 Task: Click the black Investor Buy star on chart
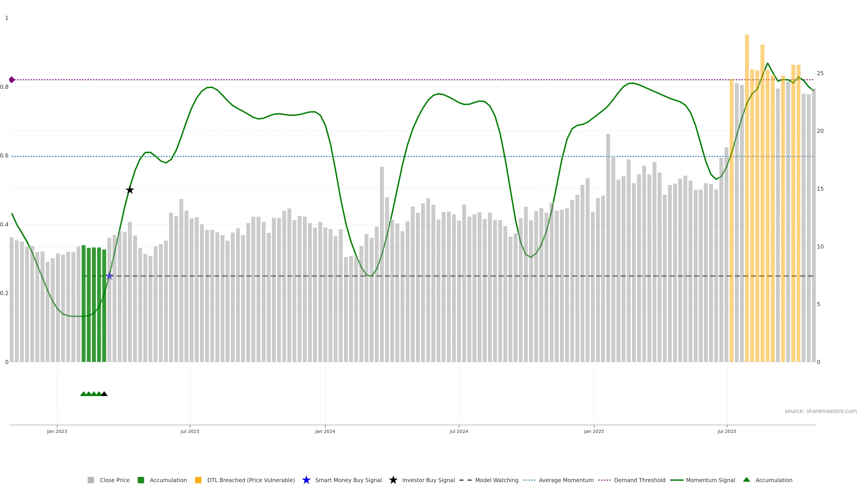point(130,190)
